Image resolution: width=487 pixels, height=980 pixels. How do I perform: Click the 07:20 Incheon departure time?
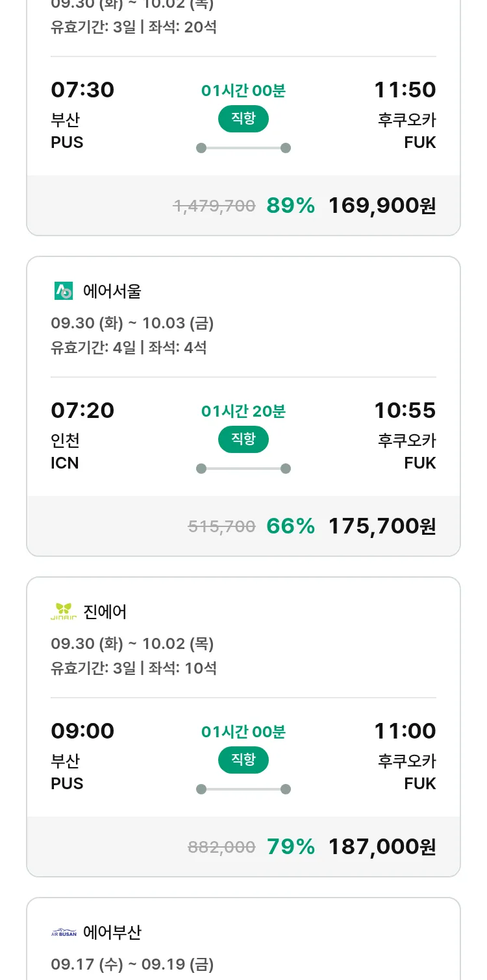tap(82, 410)
